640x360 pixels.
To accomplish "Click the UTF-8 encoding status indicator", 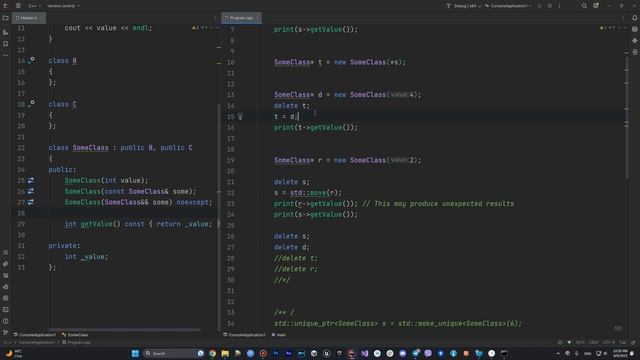I will tap(609, 342).
